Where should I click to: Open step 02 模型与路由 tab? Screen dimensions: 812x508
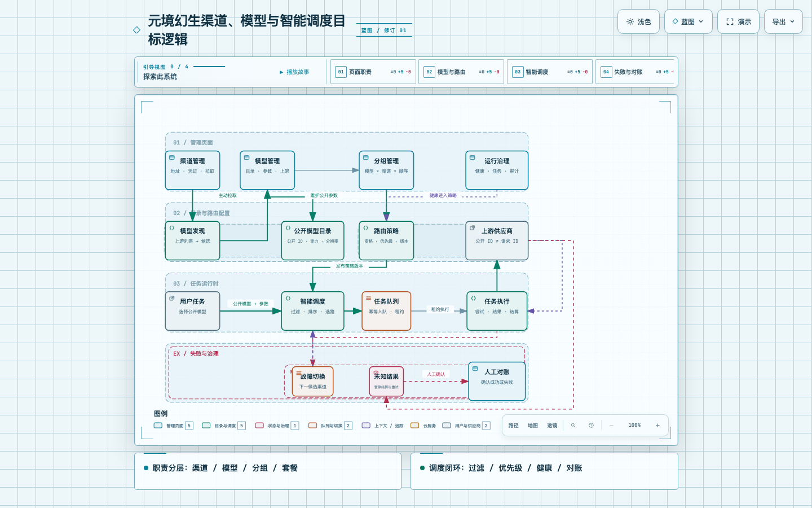pyautogui.click(x=461, y=72)
